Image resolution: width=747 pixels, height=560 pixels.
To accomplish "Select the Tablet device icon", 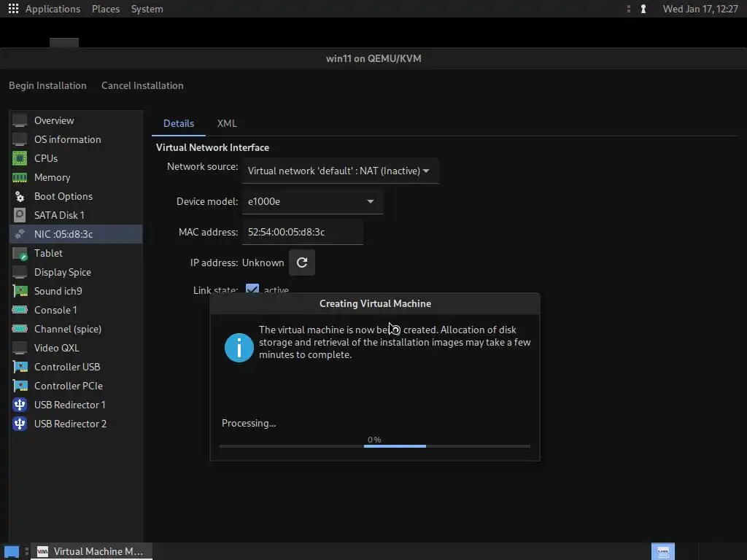I will 20,253.
